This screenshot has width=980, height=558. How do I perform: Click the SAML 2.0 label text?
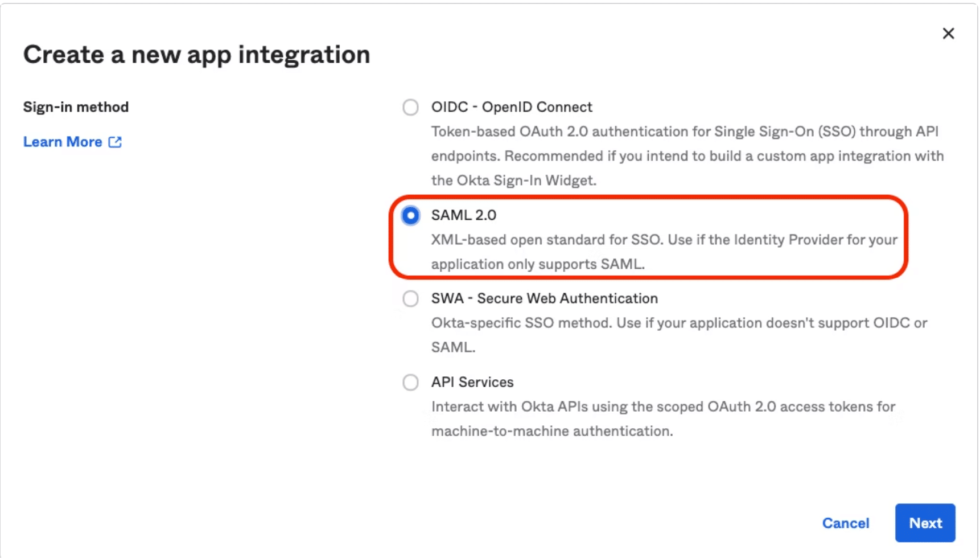pos(464,215)
